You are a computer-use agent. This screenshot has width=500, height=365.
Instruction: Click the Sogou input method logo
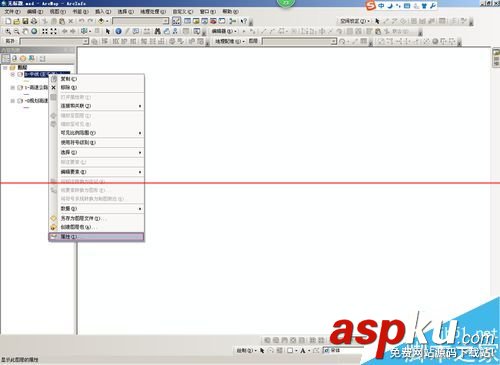(370, 6)
